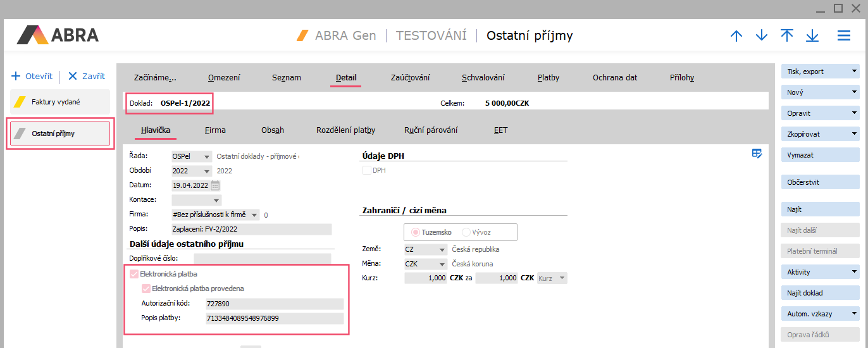Click the down arrow navigation icon
Screen dimensions: 868x348
coord(761,36)
